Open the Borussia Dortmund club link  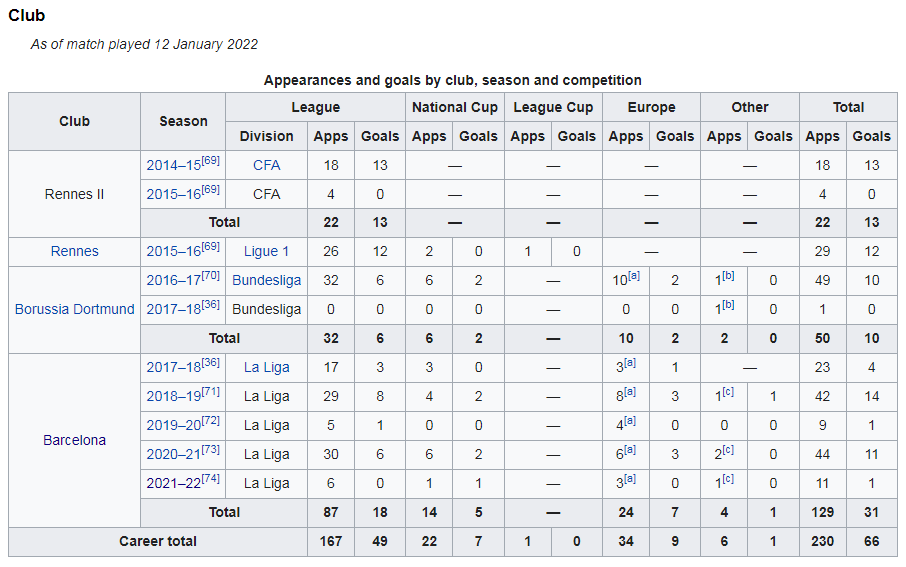tap(75, 309)
